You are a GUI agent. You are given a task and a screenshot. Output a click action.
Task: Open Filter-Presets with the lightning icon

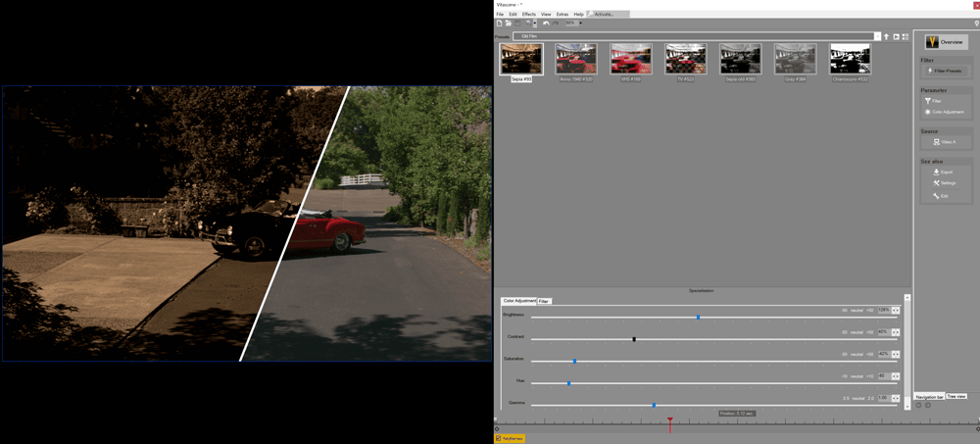pyautogui.click(x=945, y=72)
